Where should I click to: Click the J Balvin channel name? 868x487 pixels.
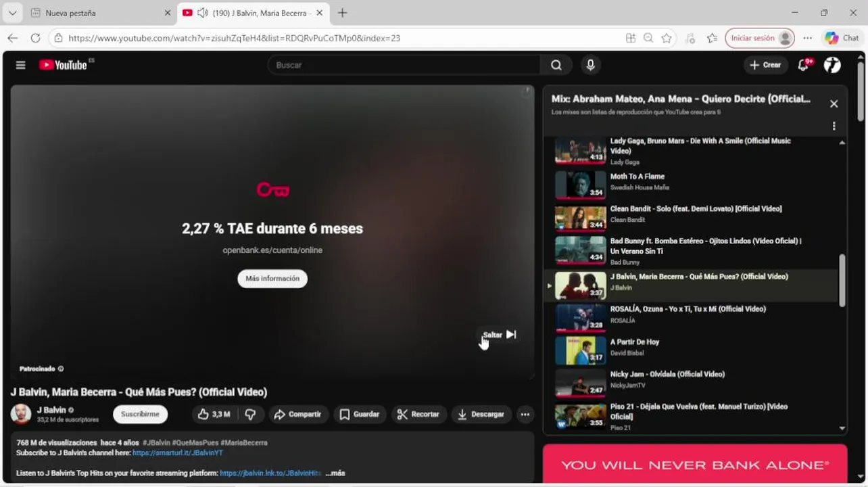tap(51, 410)
